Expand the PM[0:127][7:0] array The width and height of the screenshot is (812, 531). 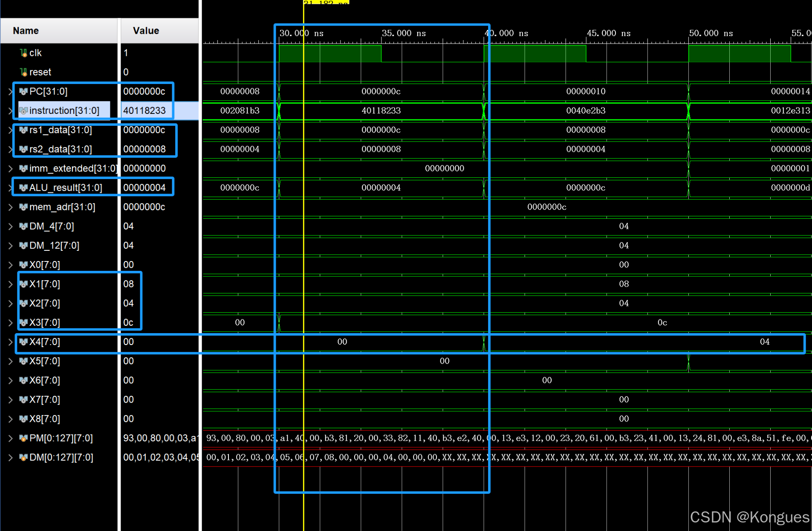click(10, 438)
